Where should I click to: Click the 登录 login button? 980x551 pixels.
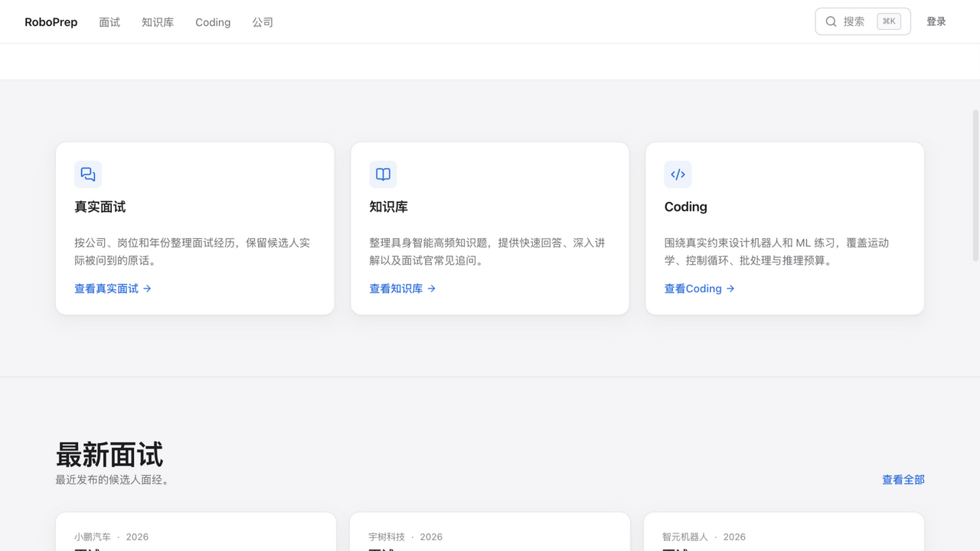pos(936,21)
